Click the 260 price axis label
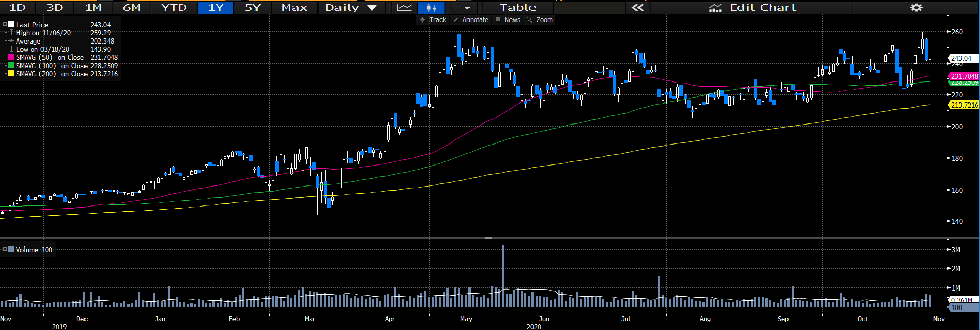The height and width of the screenshot is (330, 980). coord(957,32)
